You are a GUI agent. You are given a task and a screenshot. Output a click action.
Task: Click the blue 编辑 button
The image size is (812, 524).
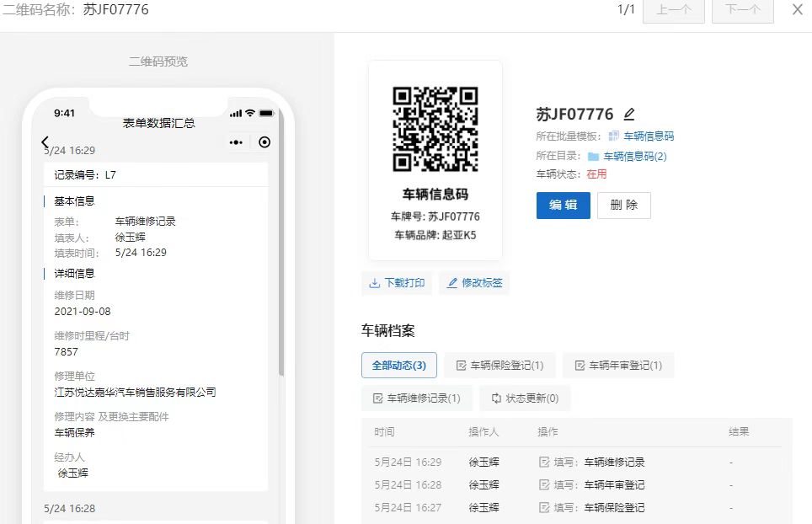click(563, 206)
